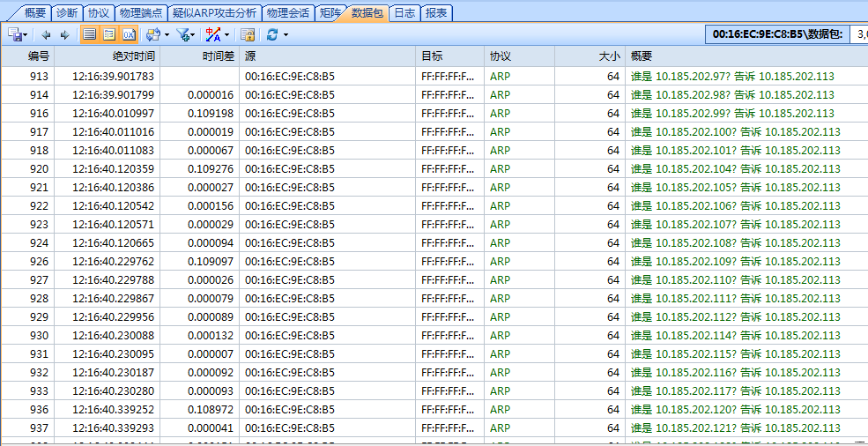868x446 pixels.
Task: Go to previous packet arrow
Action: (x=46, y=34)
